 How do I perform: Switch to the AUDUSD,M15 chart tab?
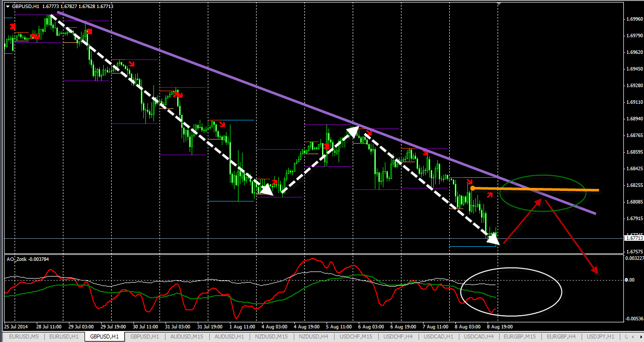point(188,336)
